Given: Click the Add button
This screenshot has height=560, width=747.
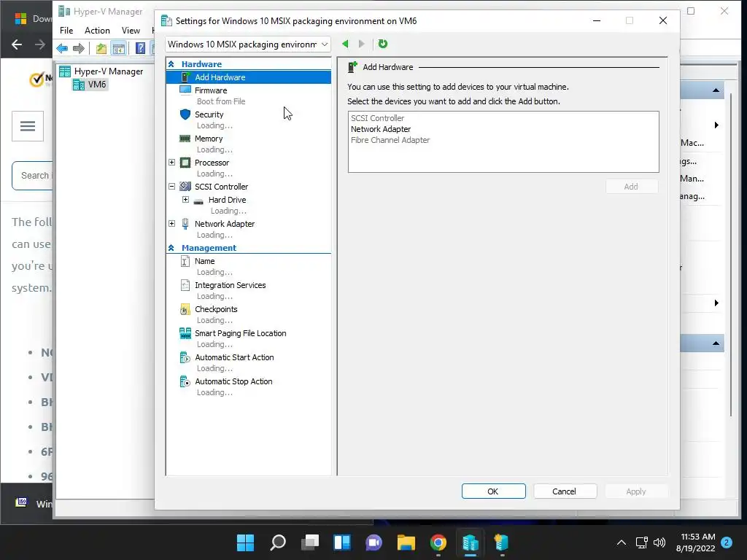Looking at the screenshot, I should [x=632, y=187].
